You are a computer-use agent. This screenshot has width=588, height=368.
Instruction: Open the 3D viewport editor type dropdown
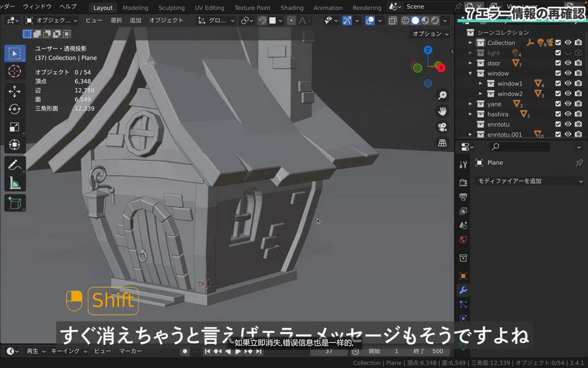pos(13,20)
